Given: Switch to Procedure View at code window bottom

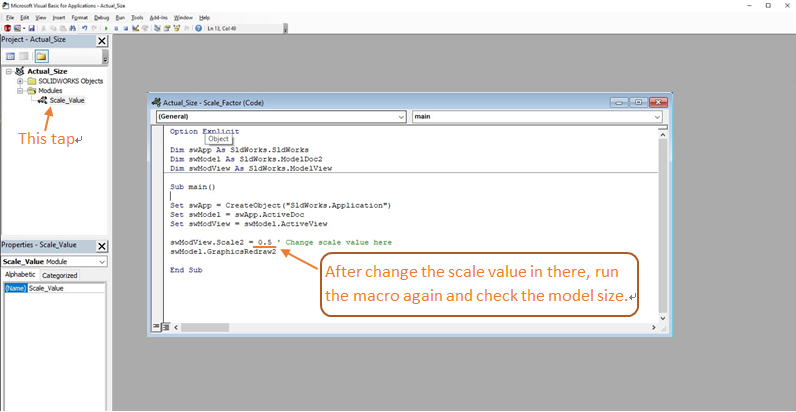Looking at the screenshot, I should coord(156,327).
